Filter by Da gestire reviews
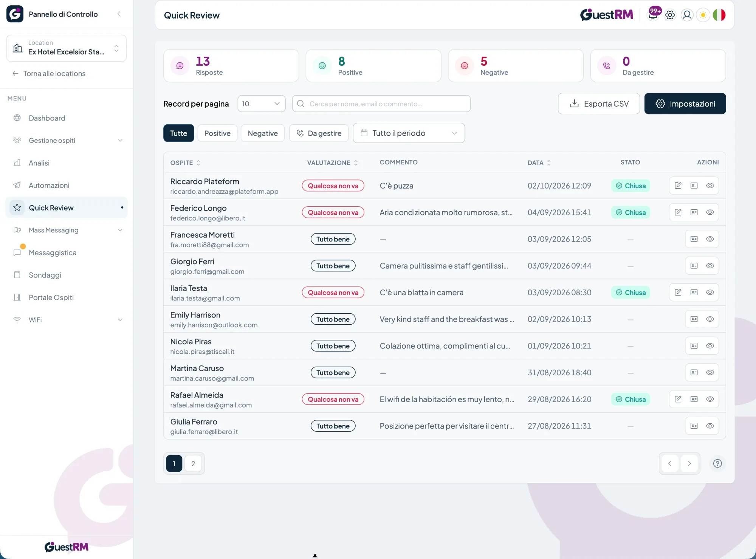The width and height of the screenshot is (756, 559). point(319,133)
